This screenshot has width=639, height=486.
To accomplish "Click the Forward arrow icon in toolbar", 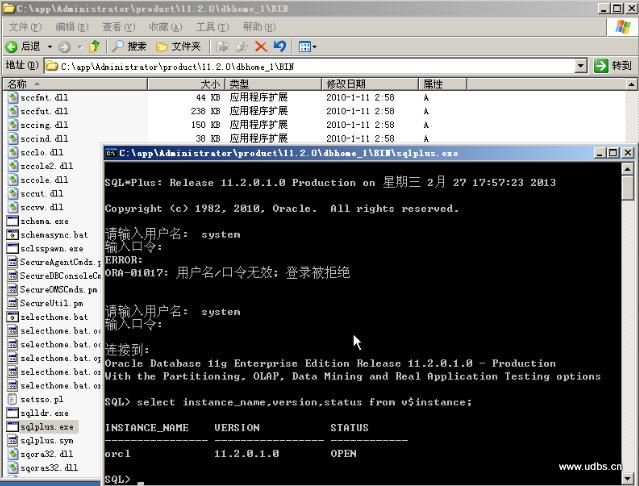I will [x=64, y=47].
